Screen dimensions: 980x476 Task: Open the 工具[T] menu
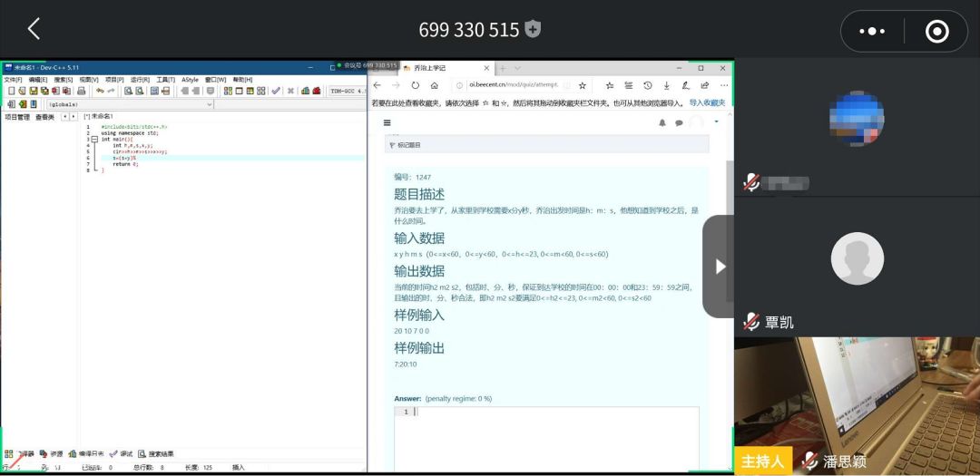(x=165, y=80)
